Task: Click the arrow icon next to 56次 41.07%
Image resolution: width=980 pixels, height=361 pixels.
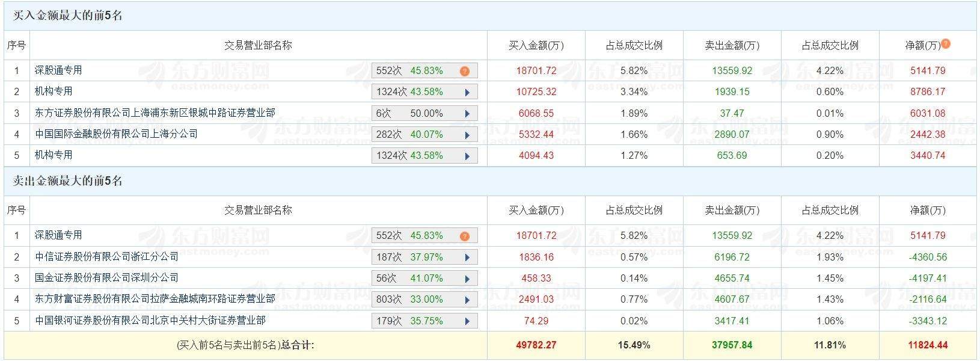Action: click(467, 279)
